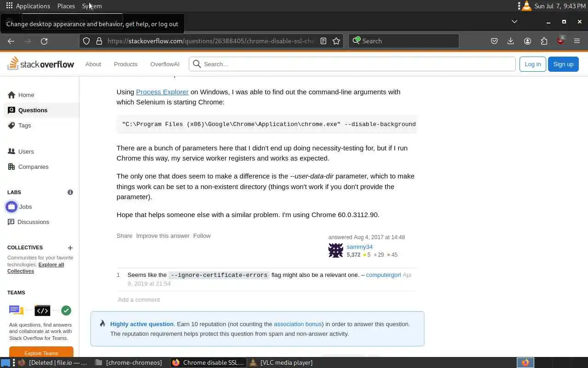Viewport: 588px width, 368px height.
Task: Click the Highly active question label
Action: click(142, 324)
